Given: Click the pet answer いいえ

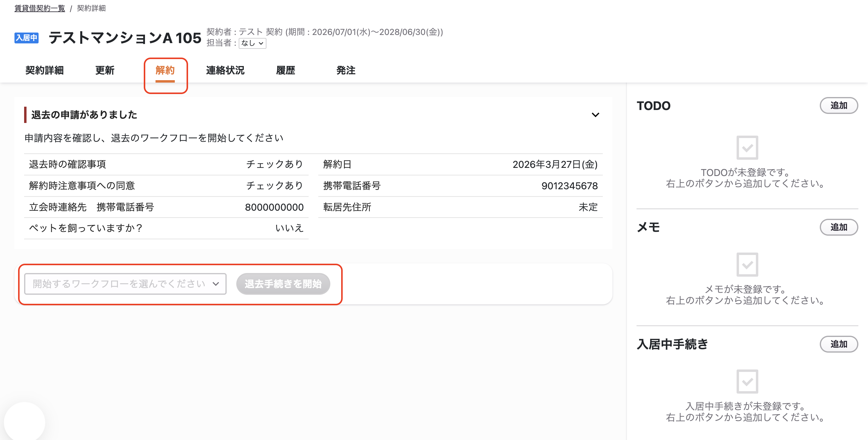Looking at the screenshot, I should click(289, 228).
